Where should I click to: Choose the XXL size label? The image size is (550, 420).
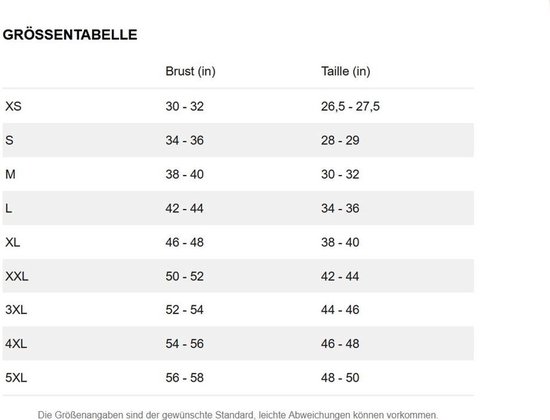tap(16, 276)
